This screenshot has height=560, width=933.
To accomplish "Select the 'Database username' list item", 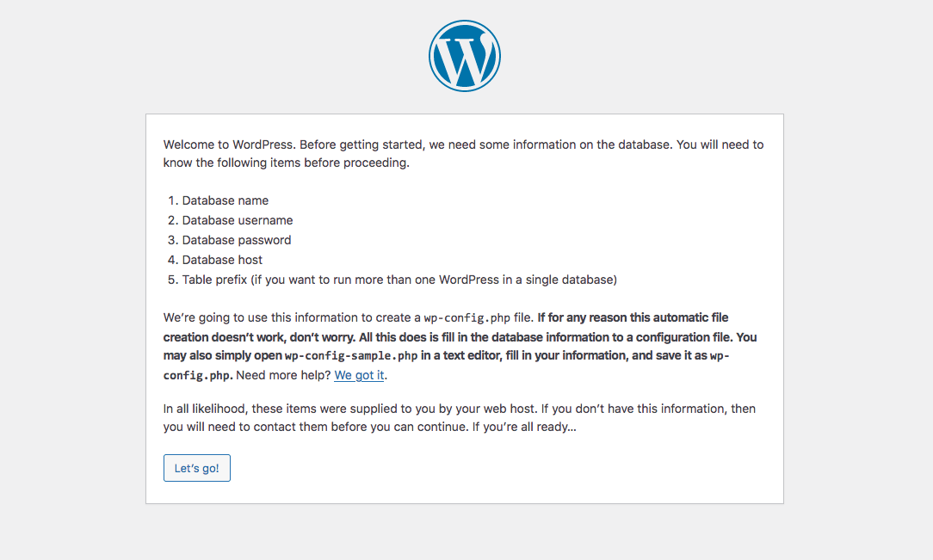I will coord(237,219).
